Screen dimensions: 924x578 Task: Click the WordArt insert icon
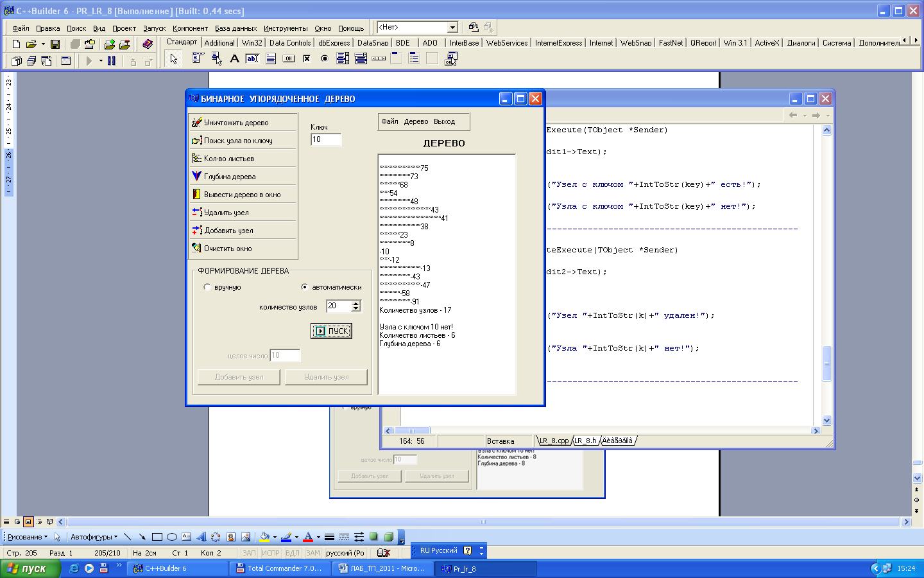[x=201, y=537]
